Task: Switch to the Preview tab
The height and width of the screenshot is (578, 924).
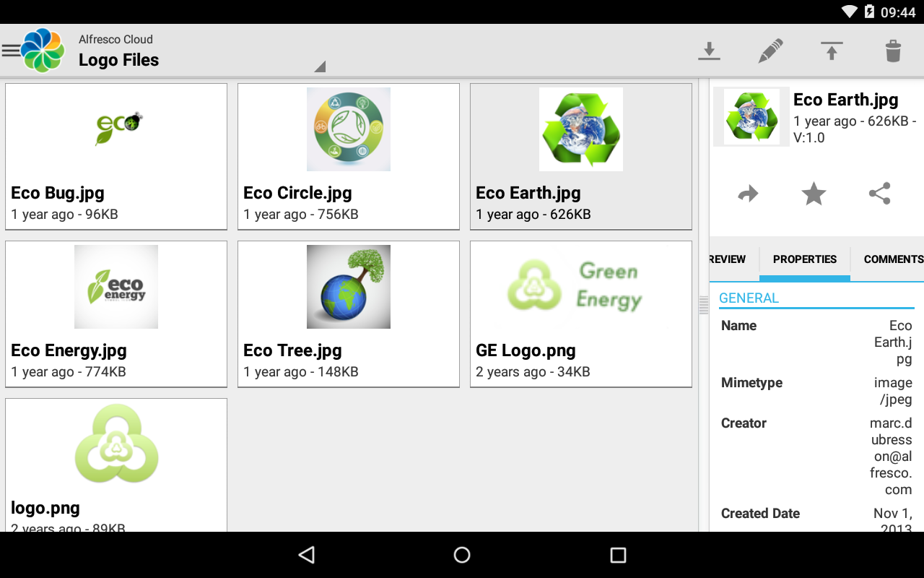Action: click(728, 259)
